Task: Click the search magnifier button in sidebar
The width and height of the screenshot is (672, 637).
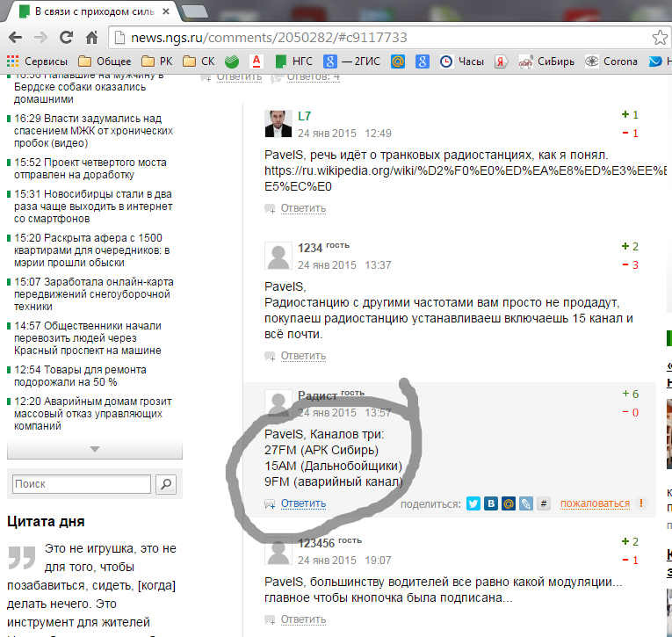Action: (165, 484)
